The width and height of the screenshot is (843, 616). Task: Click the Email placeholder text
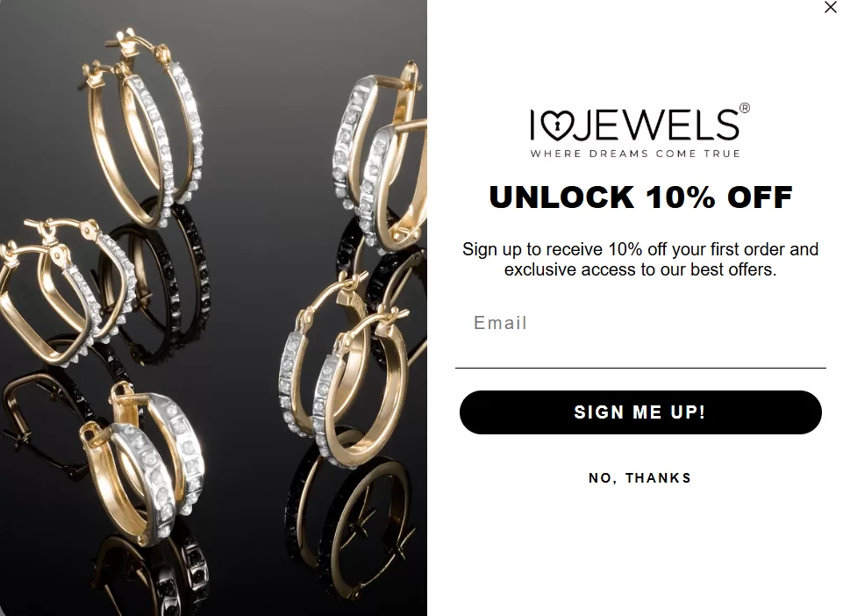[x=500, y=323]
